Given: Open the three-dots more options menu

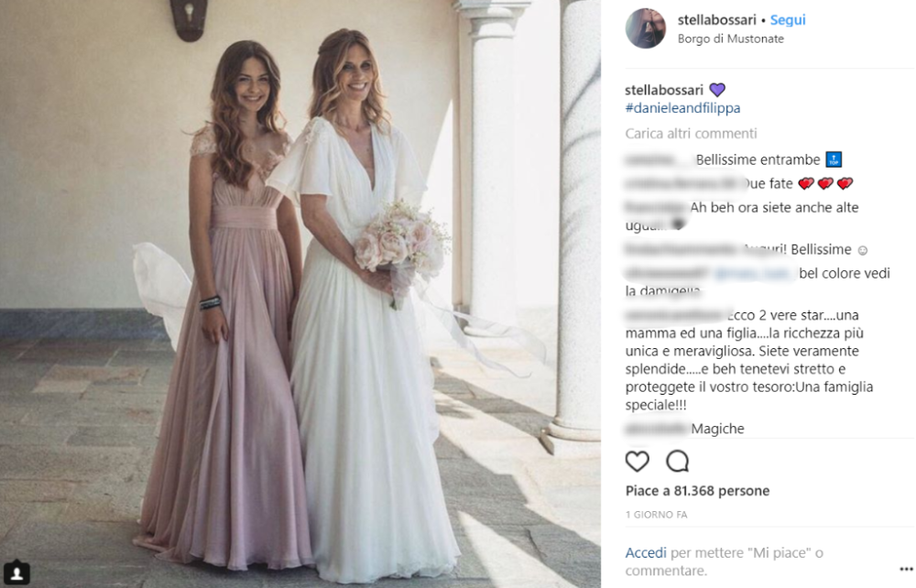Looking at the screenshot, I should (x=906, y=569).
